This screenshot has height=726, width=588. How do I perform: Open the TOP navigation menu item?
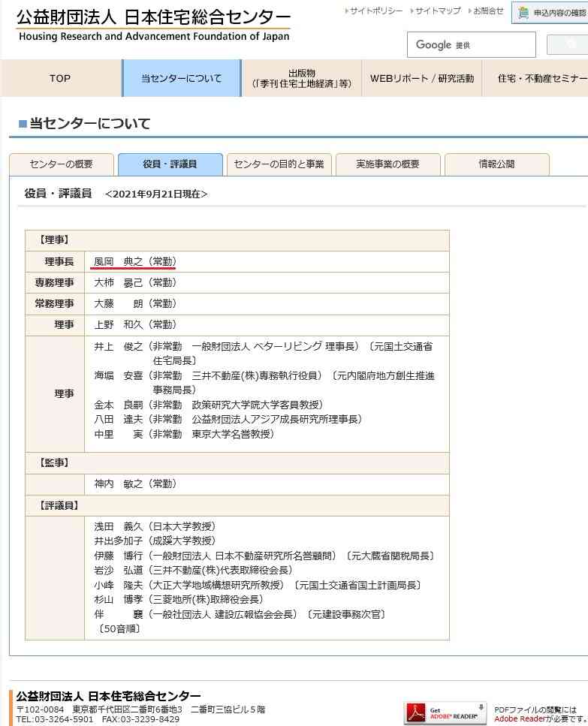pos(60,78)
